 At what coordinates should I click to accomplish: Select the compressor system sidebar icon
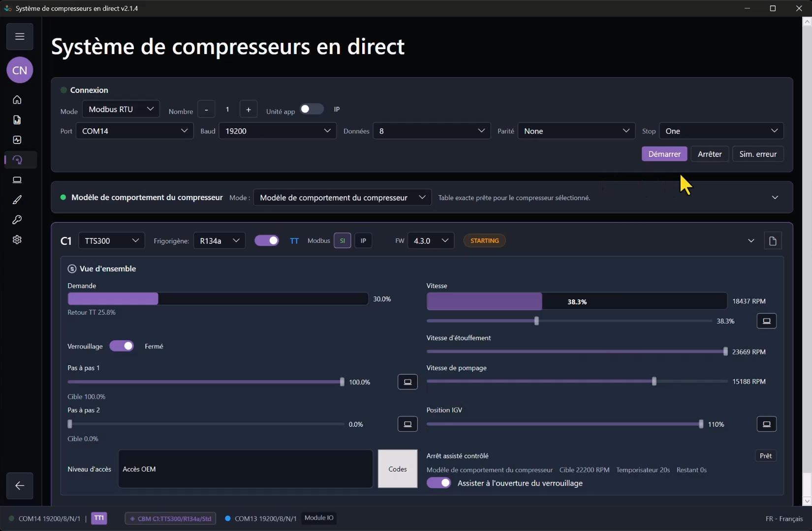[x=17, y=160]
